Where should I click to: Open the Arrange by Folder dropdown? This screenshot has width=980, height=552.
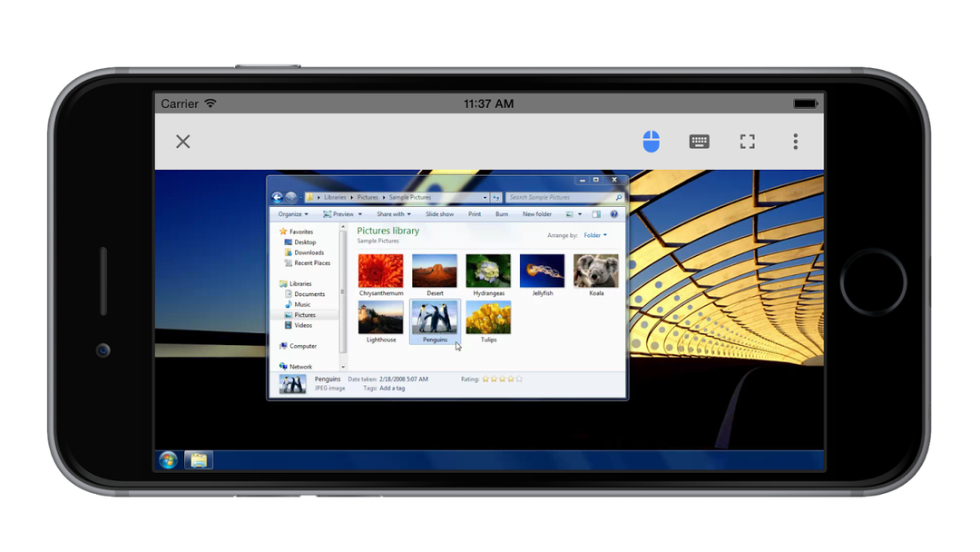593,234
